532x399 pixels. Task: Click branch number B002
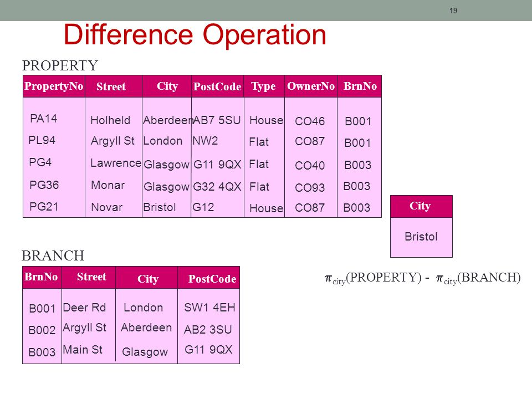point(42,330)
